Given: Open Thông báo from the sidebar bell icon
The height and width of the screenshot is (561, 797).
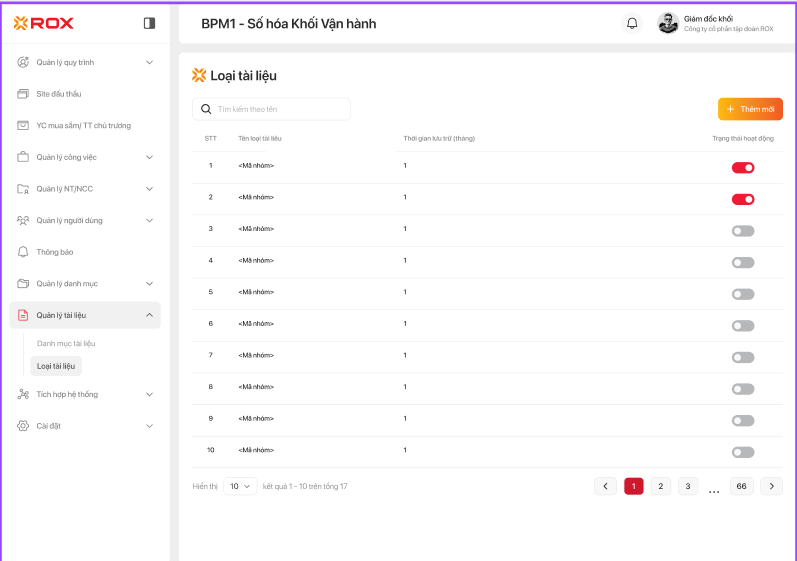Looking at the screenshot, I should [x=23, y=252].
